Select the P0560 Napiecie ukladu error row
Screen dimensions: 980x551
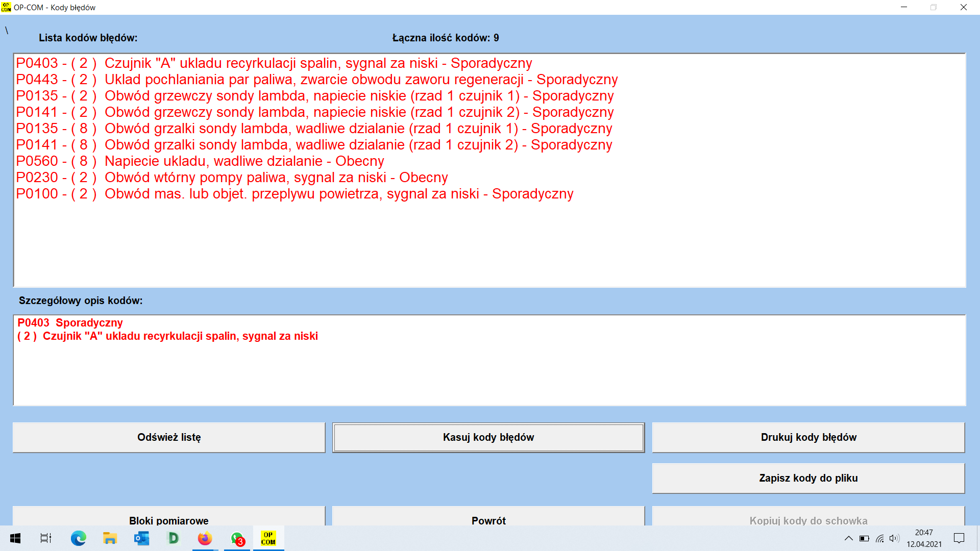pos(200,161)
